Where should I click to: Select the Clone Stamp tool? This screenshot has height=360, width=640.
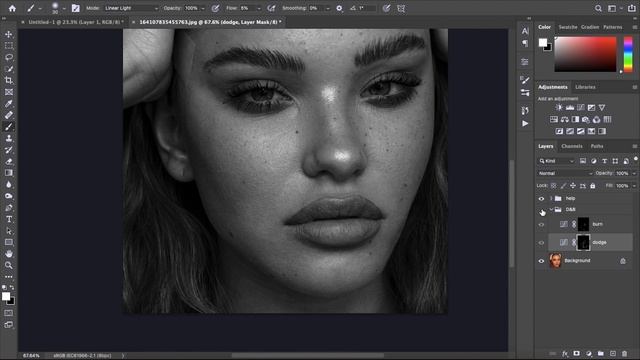coord(9,138)
